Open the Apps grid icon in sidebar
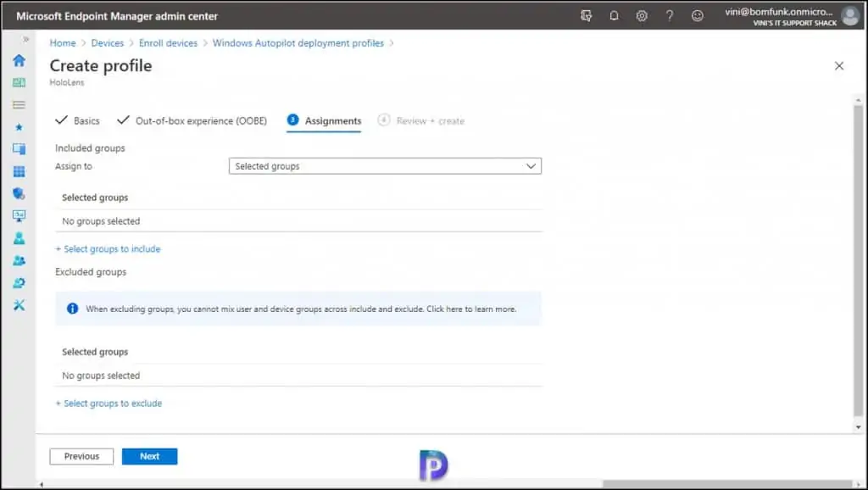868x490 pixels. 19,171
